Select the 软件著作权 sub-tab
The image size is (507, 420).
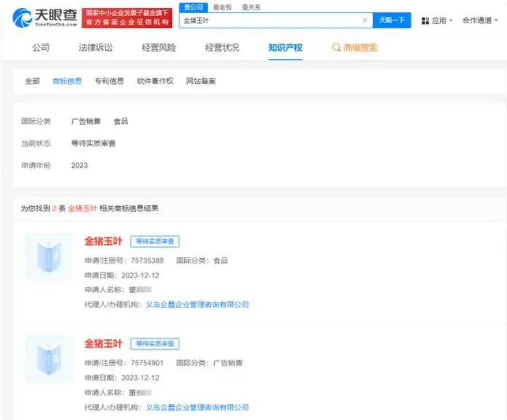point(155,81)
